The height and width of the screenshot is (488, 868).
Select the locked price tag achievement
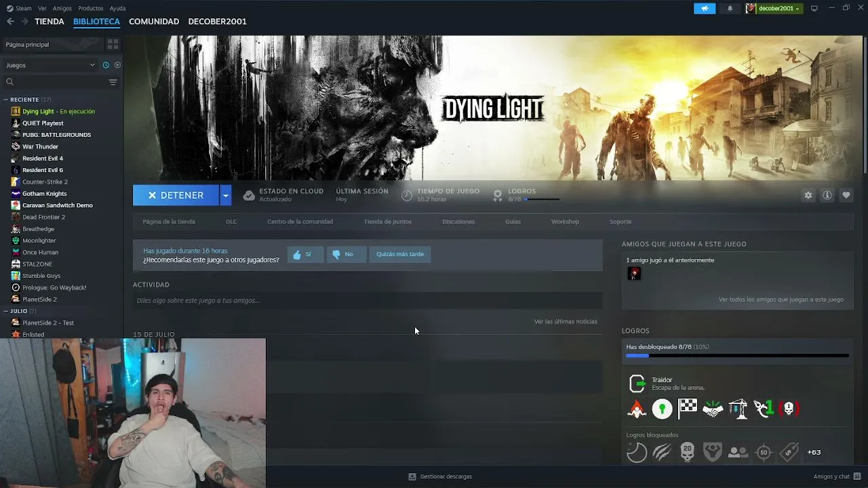(x=789, y=452)
